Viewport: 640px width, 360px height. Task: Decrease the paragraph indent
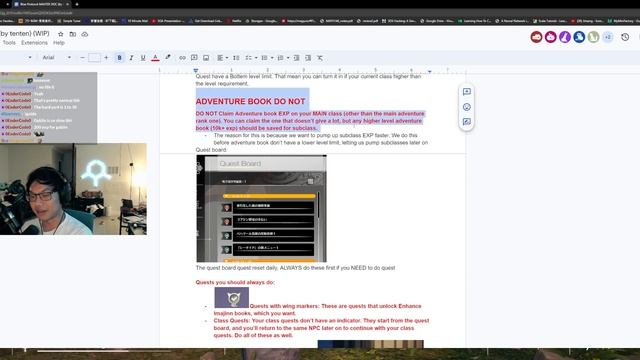tap(296, 58)
